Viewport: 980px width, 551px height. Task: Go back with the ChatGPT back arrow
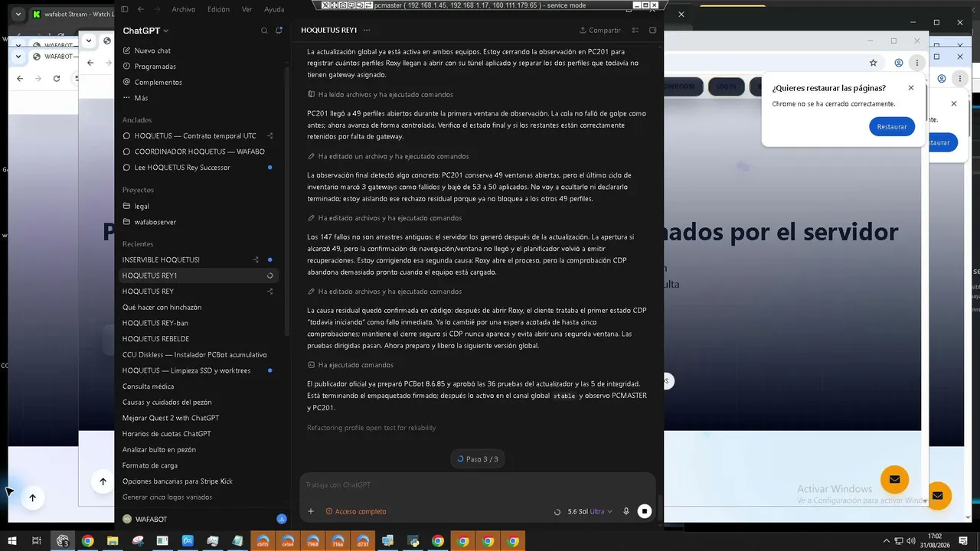click(x=140, y=9)
